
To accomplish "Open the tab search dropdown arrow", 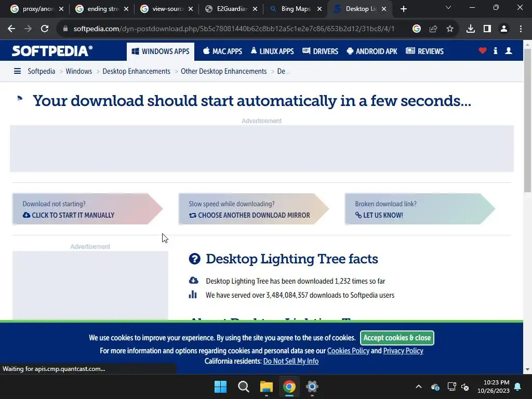I will pyautogui.click(x=448, y=7).
